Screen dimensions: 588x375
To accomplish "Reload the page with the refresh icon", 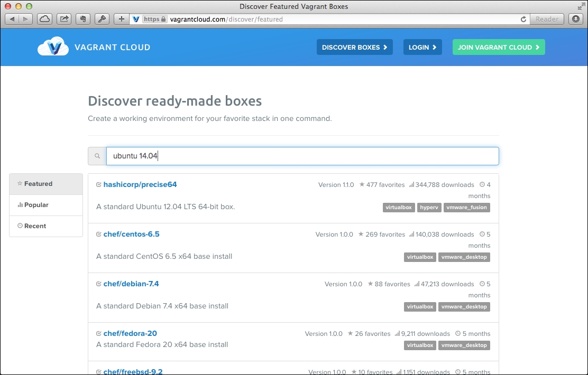I will pos(523,19).
